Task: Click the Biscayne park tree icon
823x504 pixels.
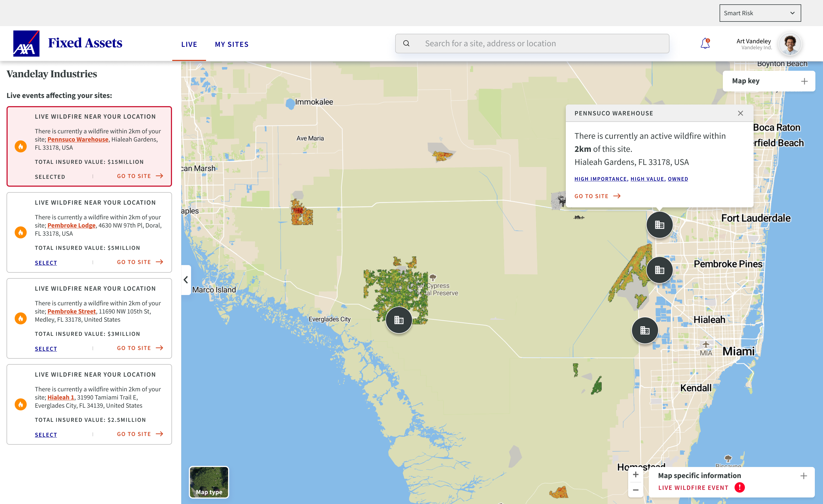Action: pos(728,458)
